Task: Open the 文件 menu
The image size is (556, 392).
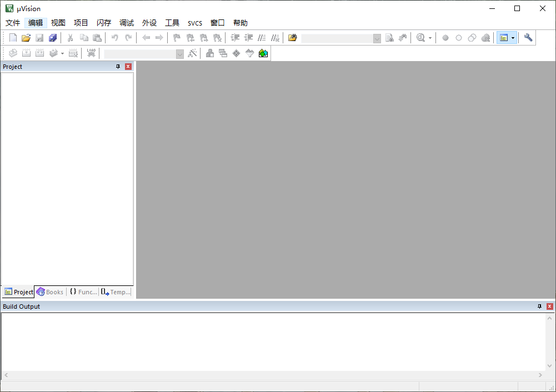Action: (13, 23)
